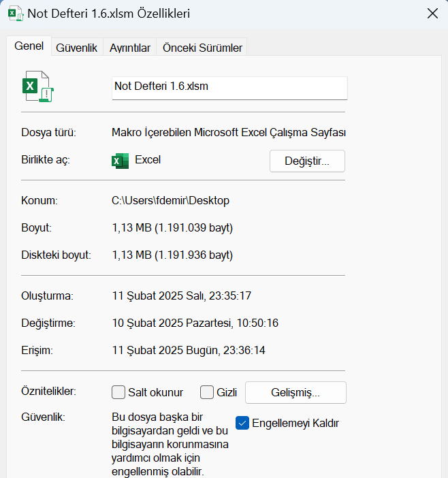Open the Önceki Sürümler tab
Screen dimensions: 448x478
[x=202, y=48]
